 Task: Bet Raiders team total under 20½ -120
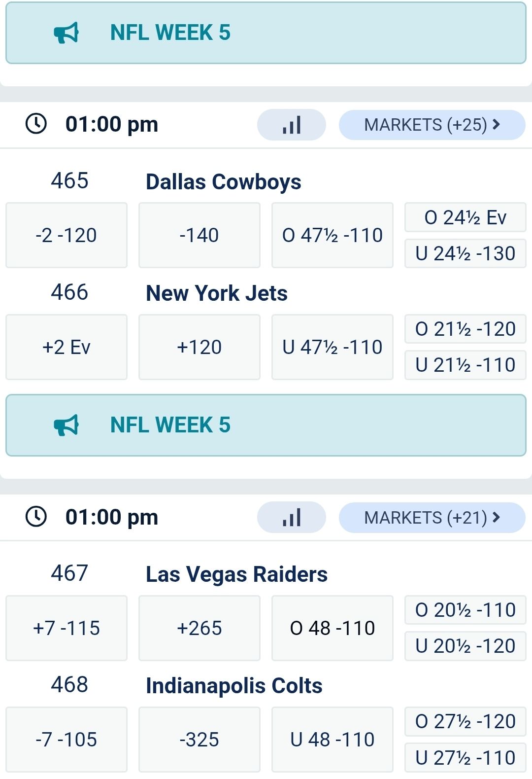[x=465, y=646]
